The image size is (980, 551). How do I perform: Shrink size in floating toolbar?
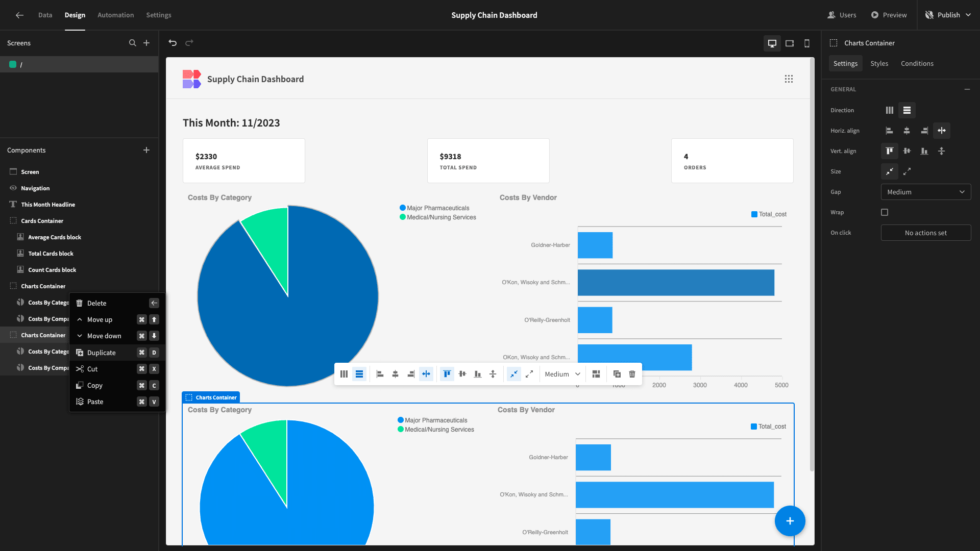(x=514, y=374)
